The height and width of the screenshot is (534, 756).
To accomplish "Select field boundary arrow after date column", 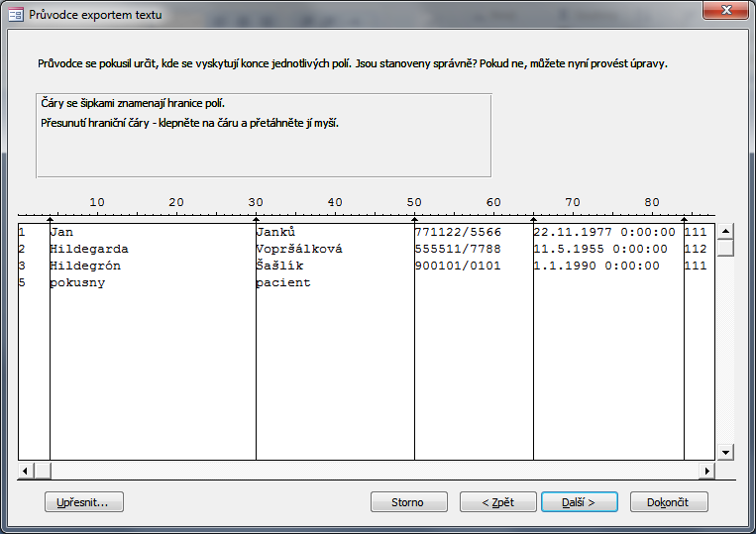I will tap(684, 220).
